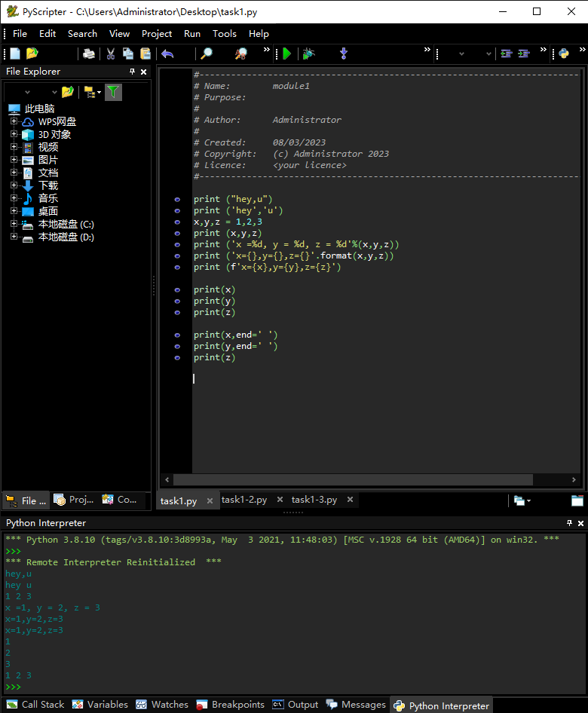
Task: Expand the 图片 folder node
Action: pos(14,160)
